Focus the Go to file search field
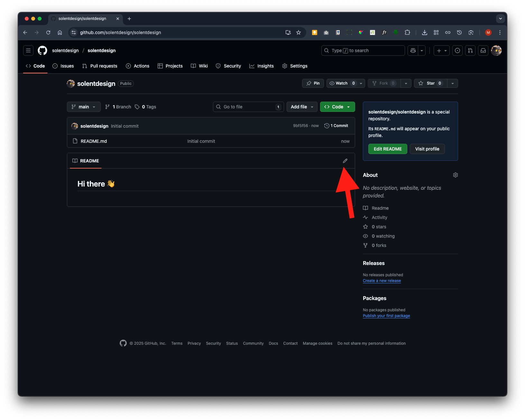This screenshot has width=525, height=420. point(248,107)
